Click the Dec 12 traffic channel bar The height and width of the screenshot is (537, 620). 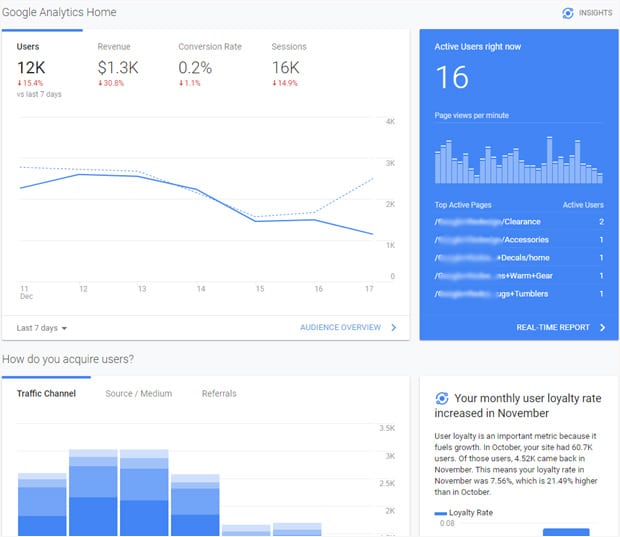[93, 493]
